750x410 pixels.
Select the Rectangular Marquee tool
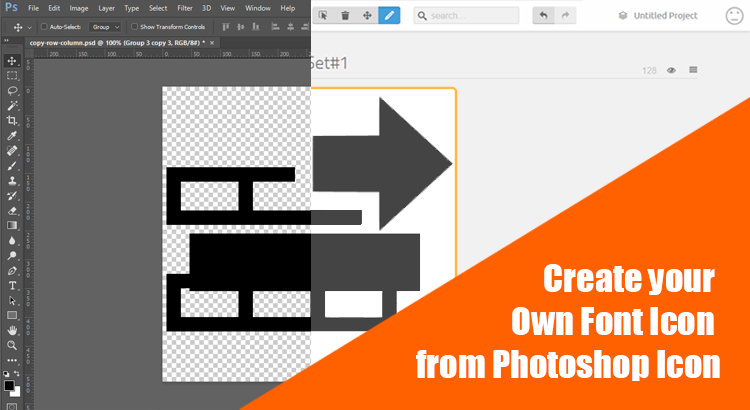tap(12, 76)
